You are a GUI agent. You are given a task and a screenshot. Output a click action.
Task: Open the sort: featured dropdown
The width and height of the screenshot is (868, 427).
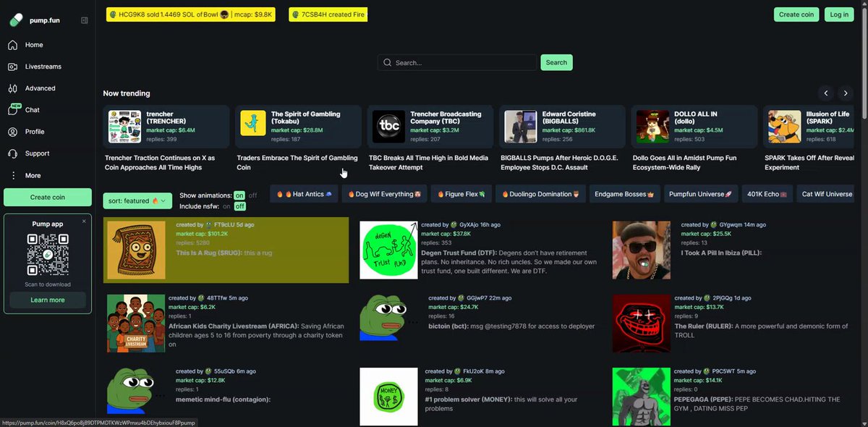click(x=137, y=200)
